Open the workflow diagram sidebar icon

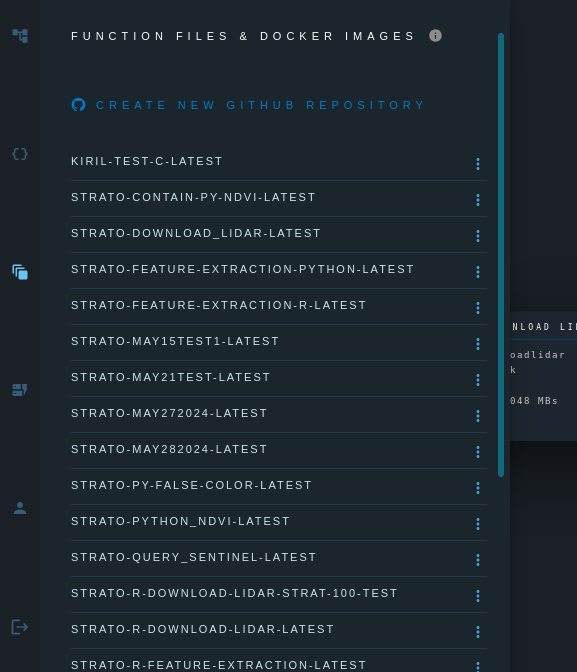point(20,36)
